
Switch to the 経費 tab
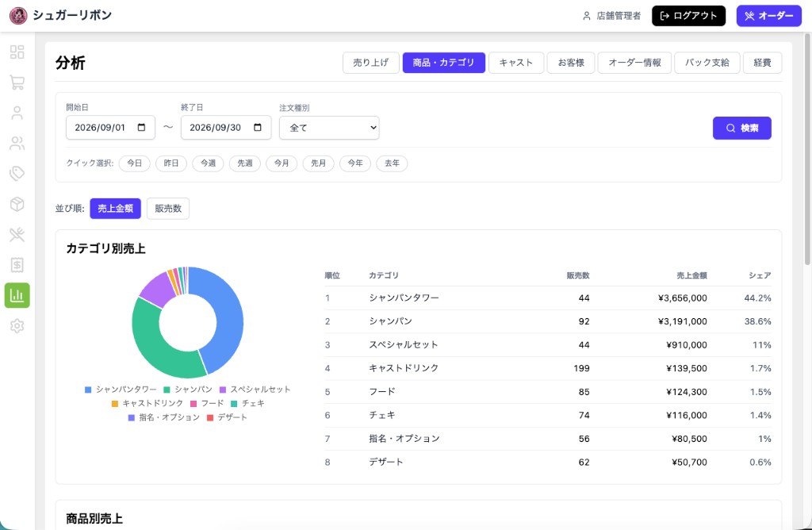tap(762, 63)
